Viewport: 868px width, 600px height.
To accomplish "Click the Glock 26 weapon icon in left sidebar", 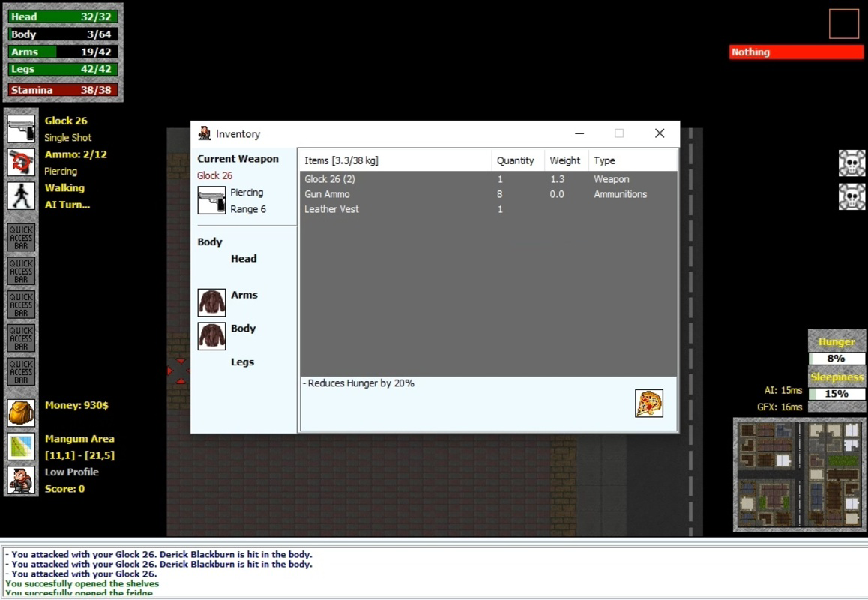I will [21, 128].
